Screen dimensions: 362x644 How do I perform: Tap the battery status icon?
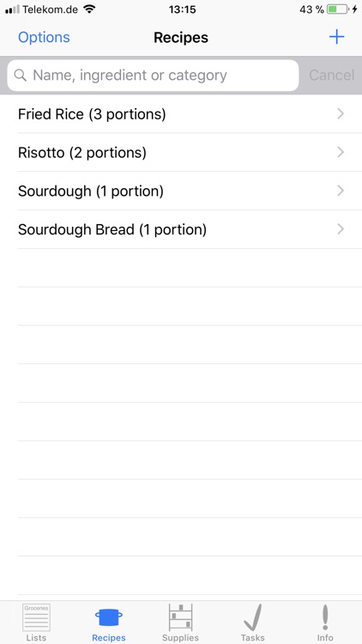click(338, 9)
